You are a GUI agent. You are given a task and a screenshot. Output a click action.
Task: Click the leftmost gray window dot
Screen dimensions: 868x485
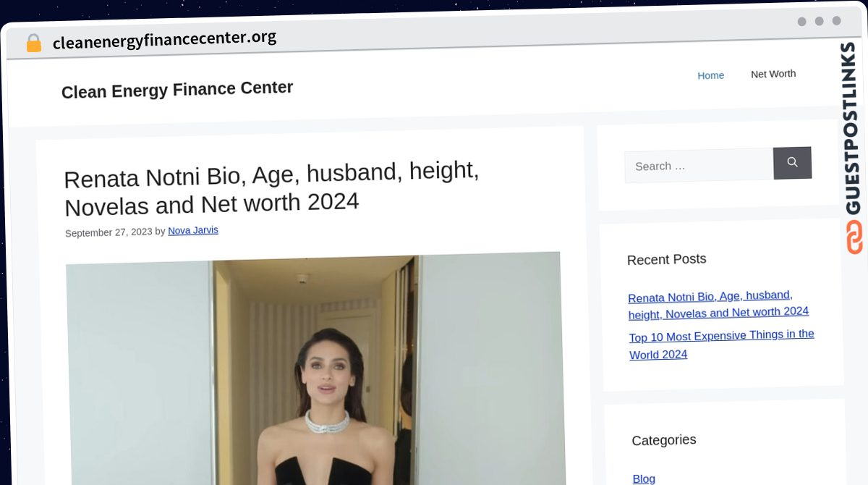801,22
